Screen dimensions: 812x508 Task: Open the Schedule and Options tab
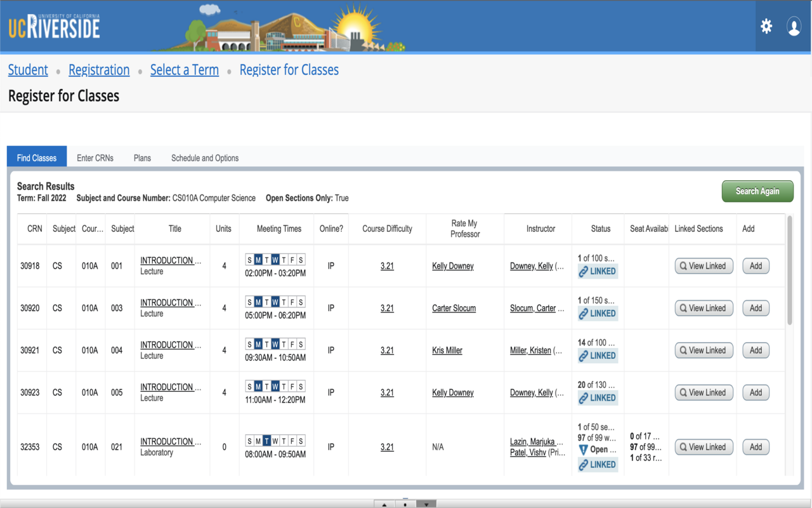coord(205,158)
